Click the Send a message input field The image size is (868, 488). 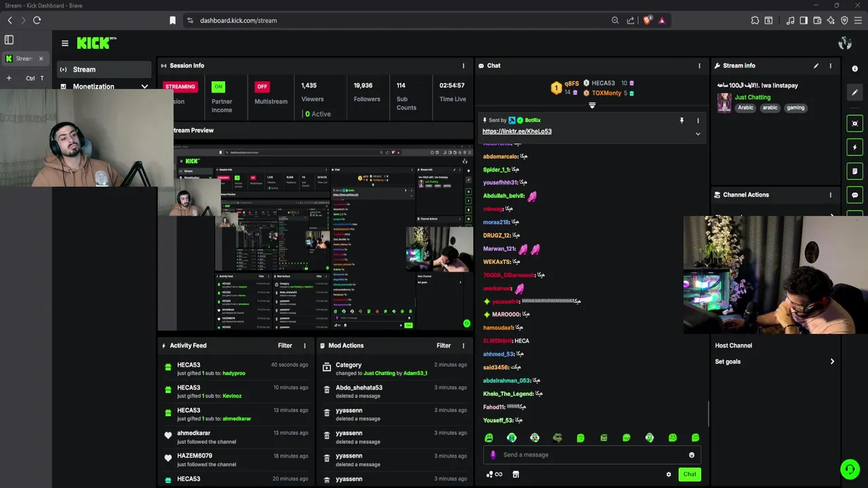click(592, 455)
